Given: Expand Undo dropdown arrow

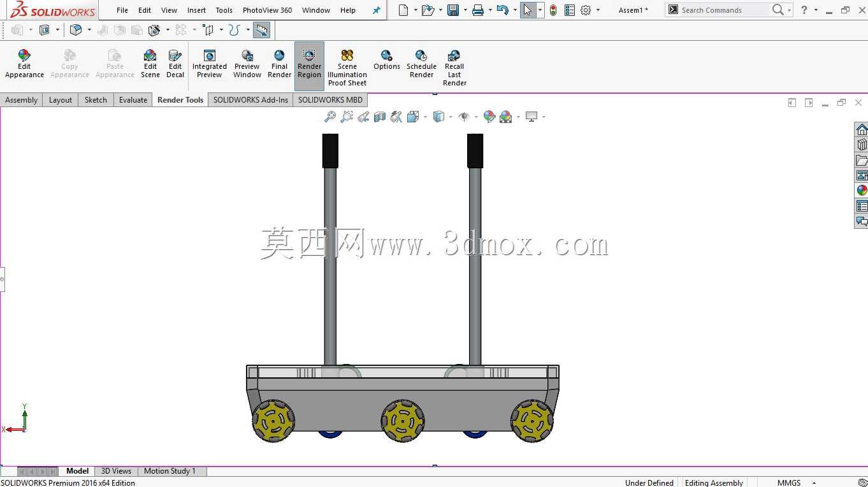Looking at the screenshot, I should [515, 10].
